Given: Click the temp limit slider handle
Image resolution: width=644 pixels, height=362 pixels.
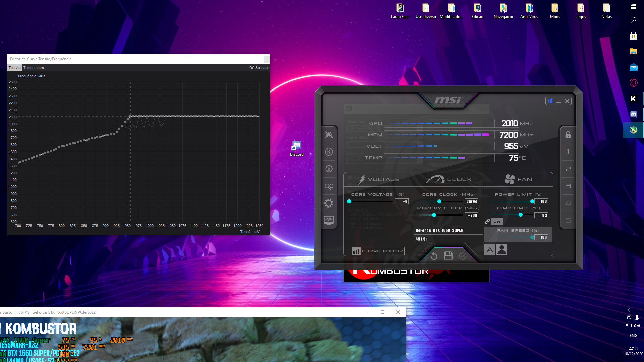Looking at the screenshot, I should click(521, 215).
